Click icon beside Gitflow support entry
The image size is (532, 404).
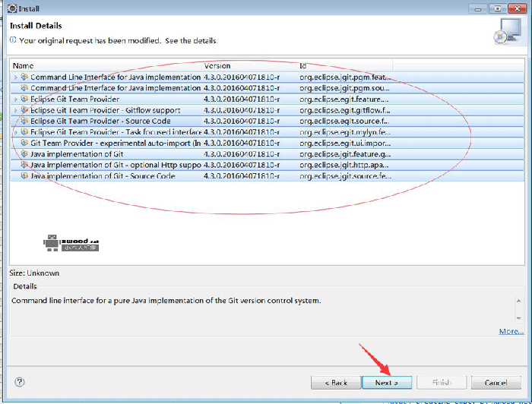(24, 110)
